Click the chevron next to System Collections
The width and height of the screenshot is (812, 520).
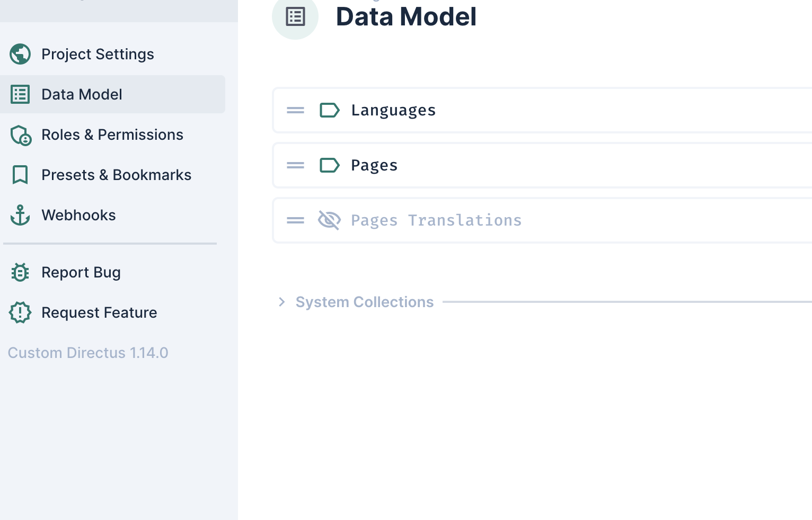click(x=281, y=302)
